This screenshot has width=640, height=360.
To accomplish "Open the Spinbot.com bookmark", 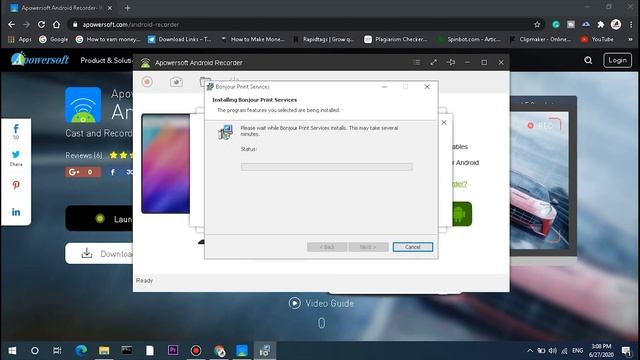I will tap(469, 39).
